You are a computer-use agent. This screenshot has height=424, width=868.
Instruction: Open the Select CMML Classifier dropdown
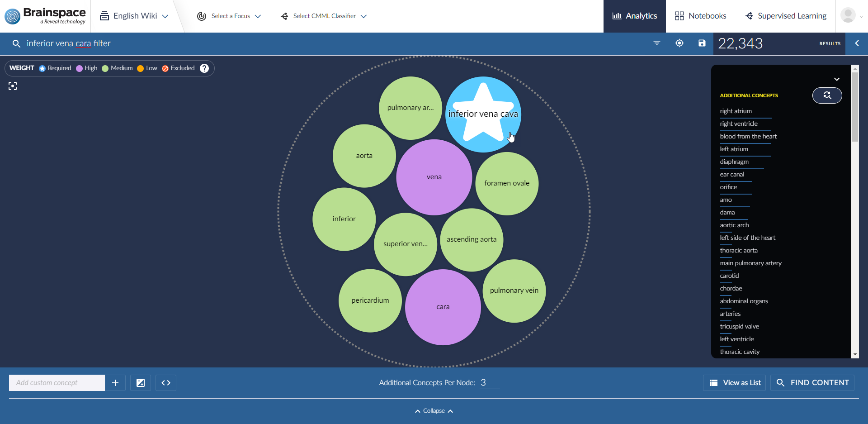point(324,16)
